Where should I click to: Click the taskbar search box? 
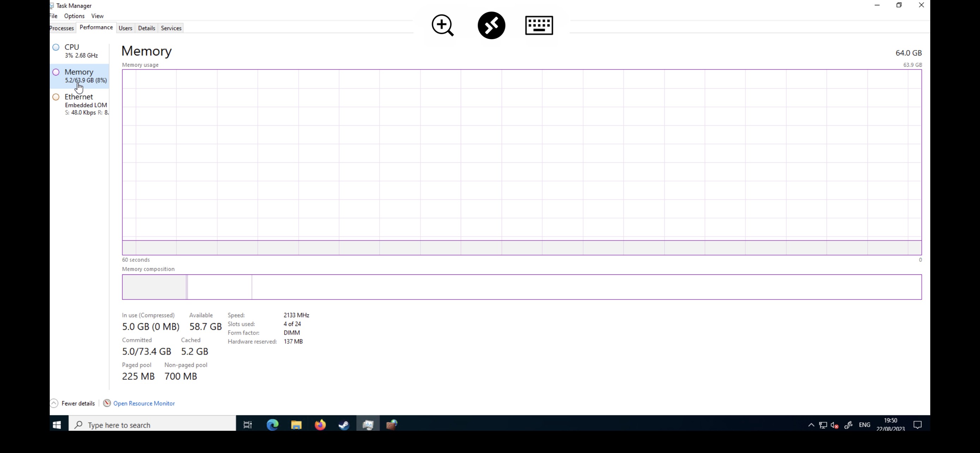[x=152, y=425]
